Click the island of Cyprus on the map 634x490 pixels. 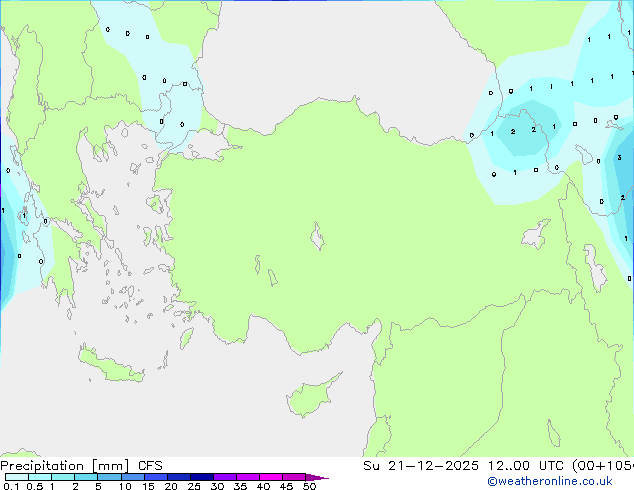[x=311, y=397]
